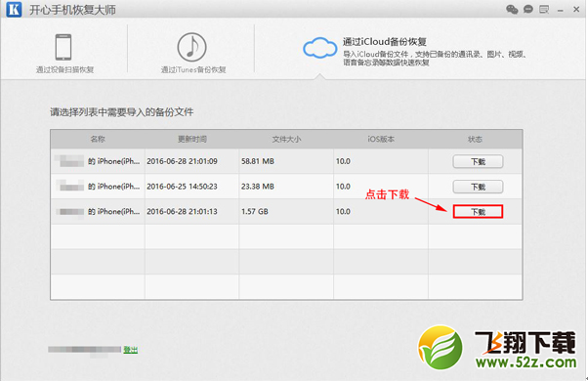This screenshot has height=381, width=588.
Task: Minimize the recovery app window
Action: coord(561,11)
